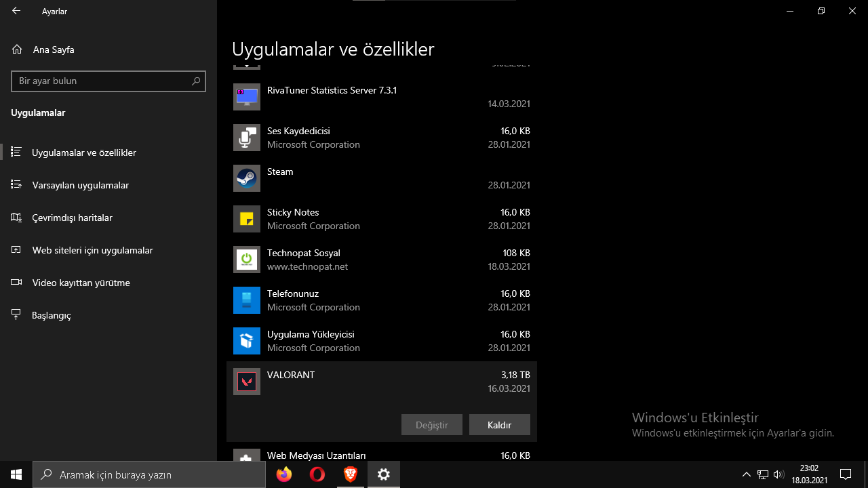The height and width of the screenshot is (488, 868).
Task: Launch Brave browser from the taskbar
Action: (x=350, y=474)
